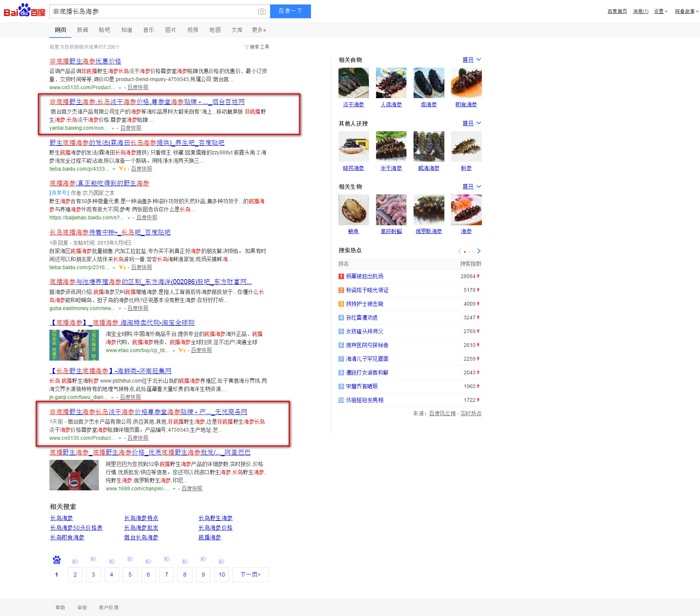
Task: Click the camera icon for image search
Action: (x=262, y=11)
